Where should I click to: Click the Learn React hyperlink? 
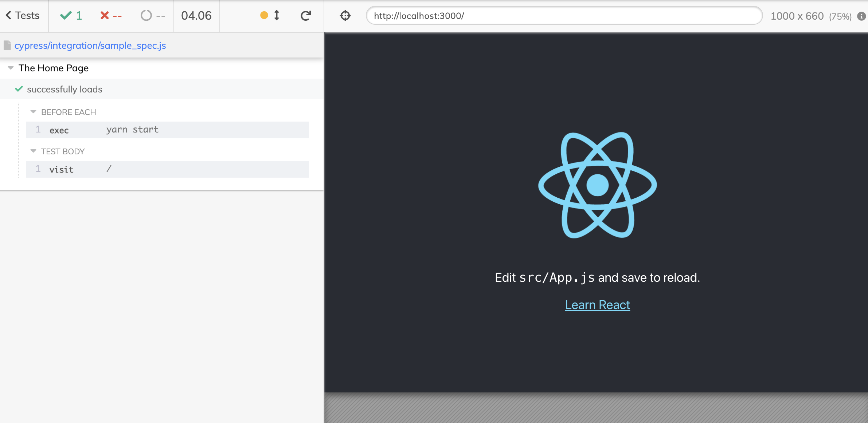597,304
